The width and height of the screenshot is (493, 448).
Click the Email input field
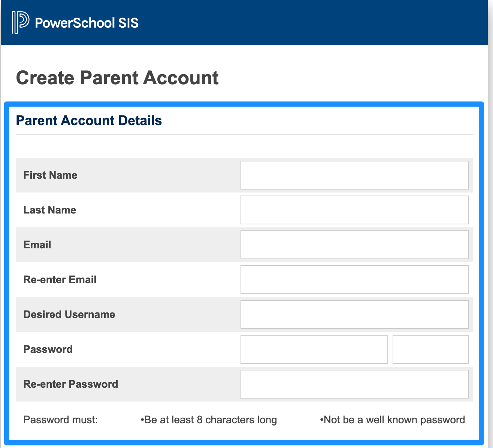pos(354,245)
